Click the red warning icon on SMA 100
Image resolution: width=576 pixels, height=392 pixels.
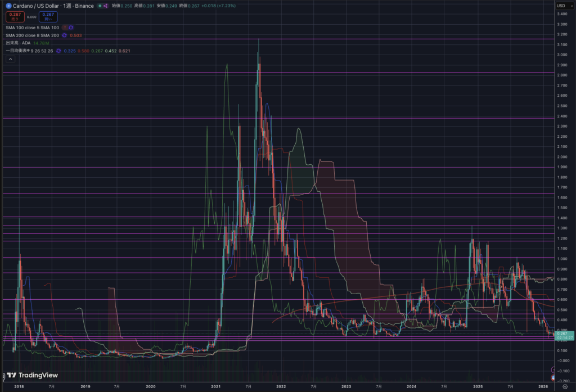pos(65,27)
